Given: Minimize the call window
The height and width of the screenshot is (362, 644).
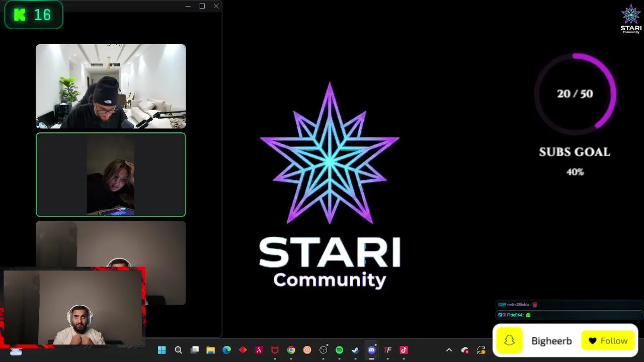Looking at the screenshot, I should (x=188, y=6).
